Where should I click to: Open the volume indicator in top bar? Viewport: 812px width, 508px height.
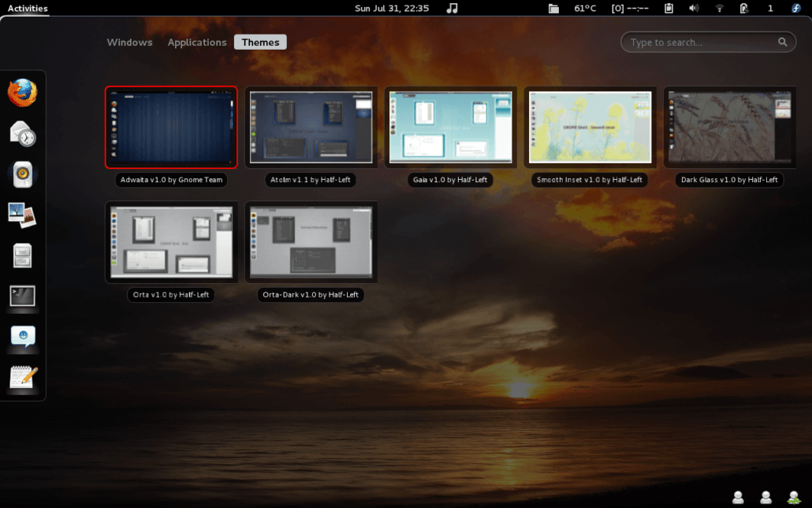coord(694,9)
